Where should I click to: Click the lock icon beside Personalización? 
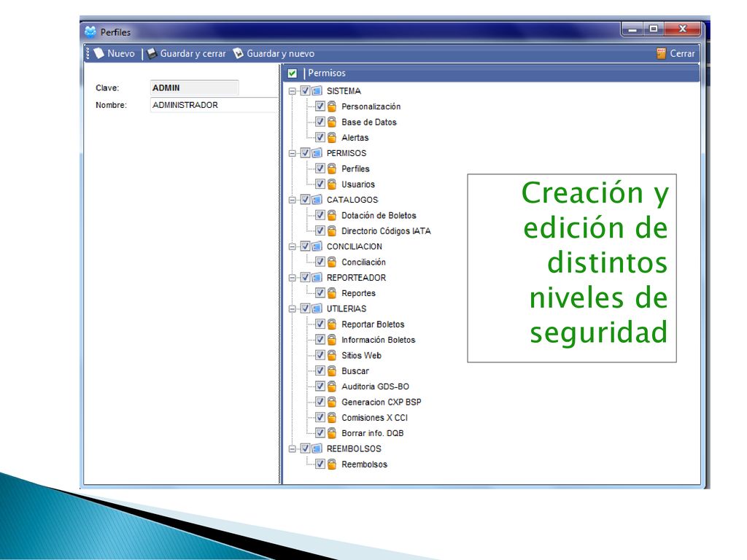click(332, 106)
